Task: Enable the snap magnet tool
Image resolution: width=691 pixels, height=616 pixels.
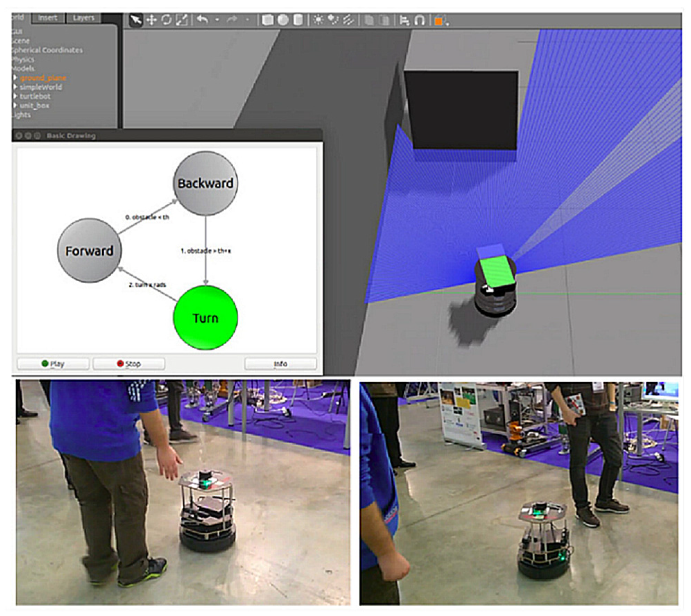Action: (x=419, y=20)
